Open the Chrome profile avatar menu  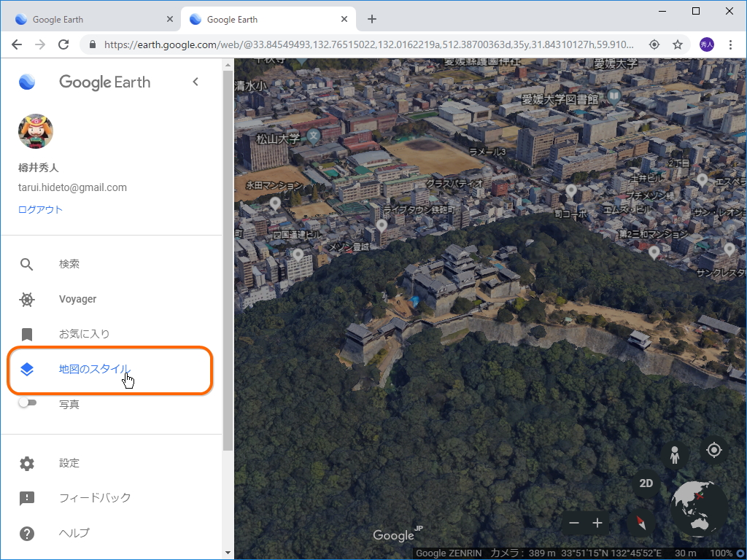pyautogui.click(x=706, y=44)
